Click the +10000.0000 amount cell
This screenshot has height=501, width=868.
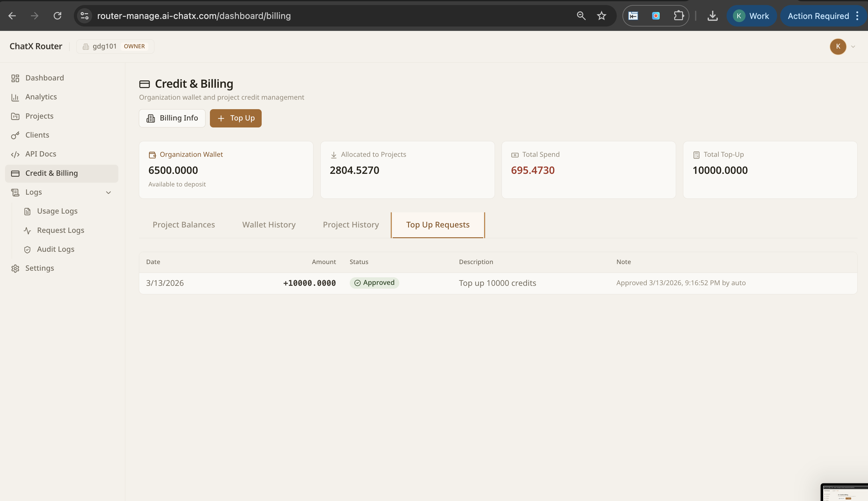(309, 283)
